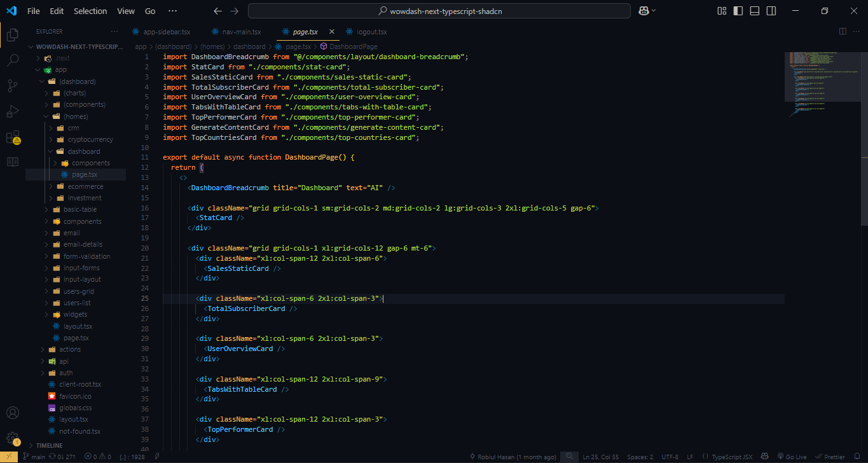868x463 pixels.
Task: Open the Search view in the activity bar
Action: tap(12, 60)
